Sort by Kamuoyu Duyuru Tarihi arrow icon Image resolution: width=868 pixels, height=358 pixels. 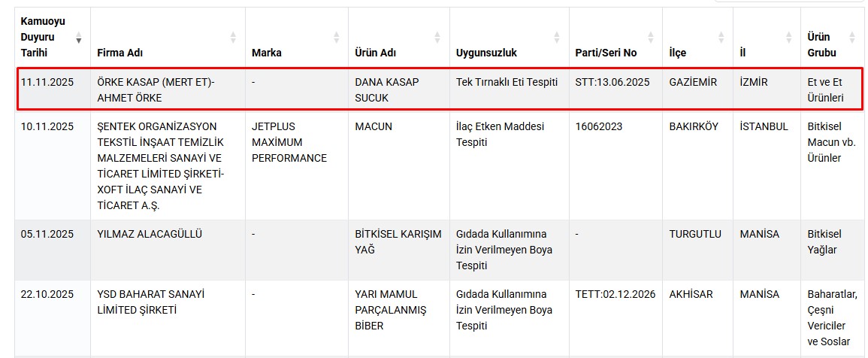tap(79, 38)
